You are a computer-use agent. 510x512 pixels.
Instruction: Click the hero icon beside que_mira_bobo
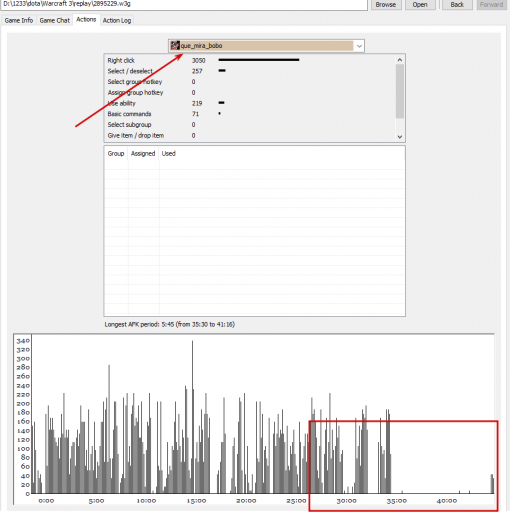pos(175,46)
